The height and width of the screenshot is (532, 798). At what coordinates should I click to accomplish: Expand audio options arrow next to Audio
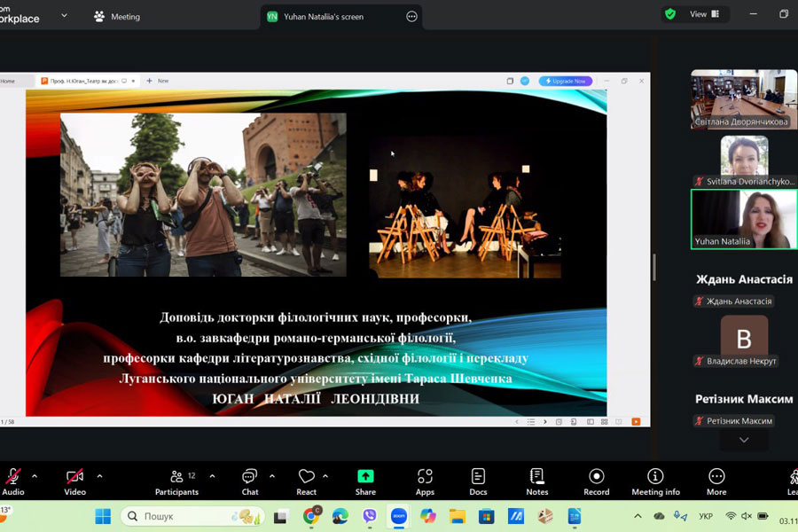[35, 476]
